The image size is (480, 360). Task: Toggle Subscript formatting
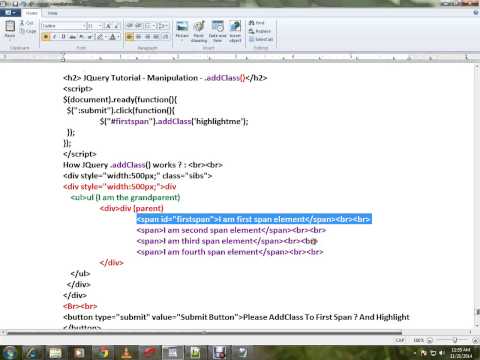[81, 37]
